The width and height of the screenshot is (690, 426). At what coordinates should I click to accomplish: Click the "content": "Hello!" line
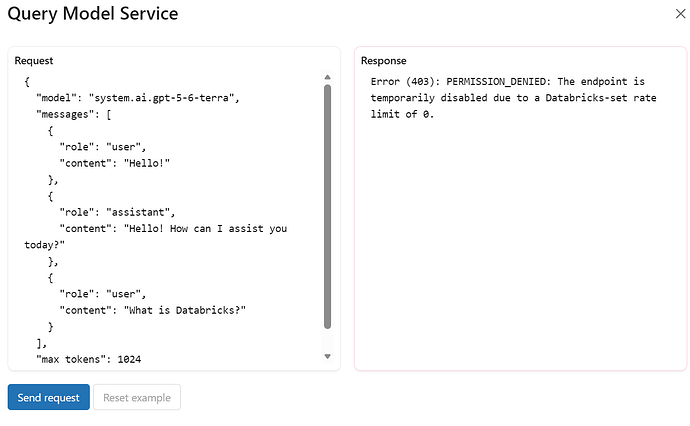tap(114, 163)
